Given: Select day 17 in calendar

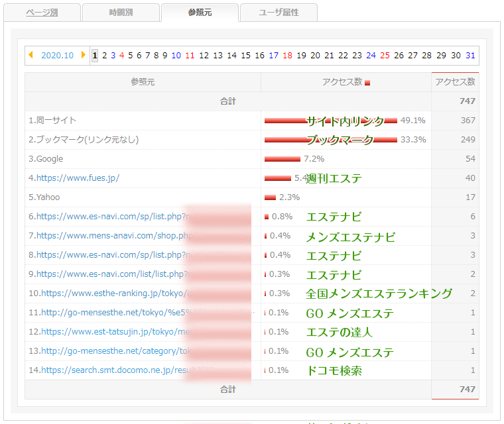Looking at the screenshot, I should (273, 55).
